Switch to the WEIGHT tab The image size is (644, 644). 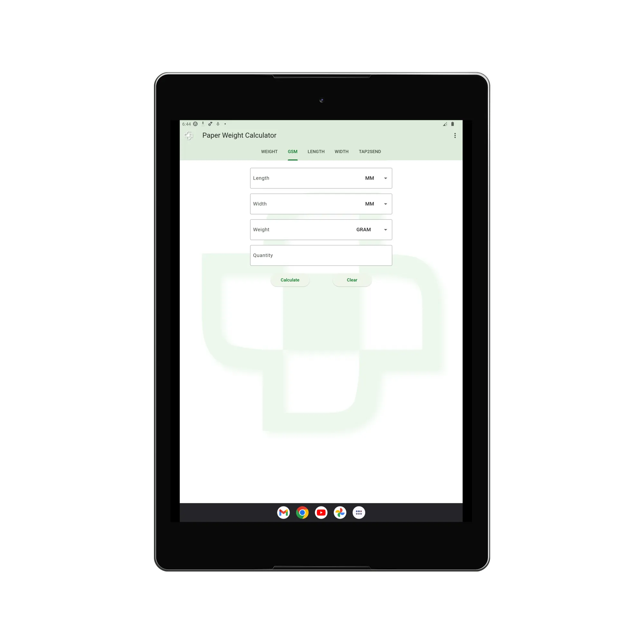click(269, 151)
